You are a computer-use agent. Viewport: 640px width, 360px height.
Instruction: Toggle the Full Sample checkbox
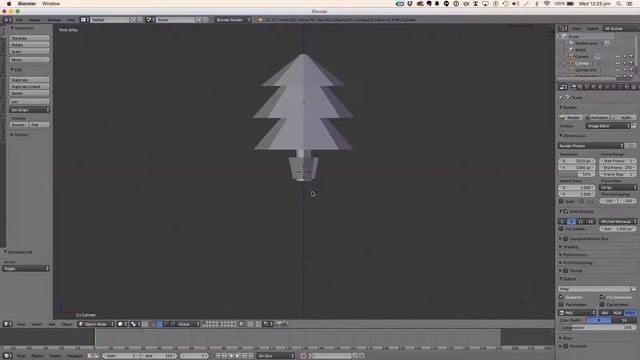coord(561,229)
